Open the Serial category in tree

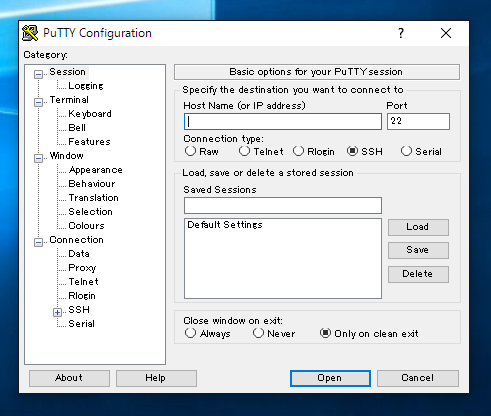coord(81,324)
